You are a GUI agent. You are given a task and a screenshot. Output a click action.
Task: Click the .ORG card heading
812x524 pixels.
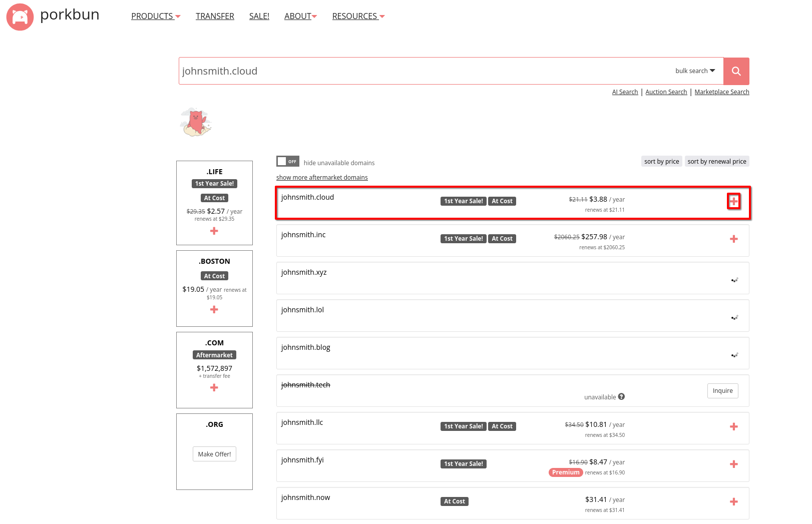(x=214, y=424)
